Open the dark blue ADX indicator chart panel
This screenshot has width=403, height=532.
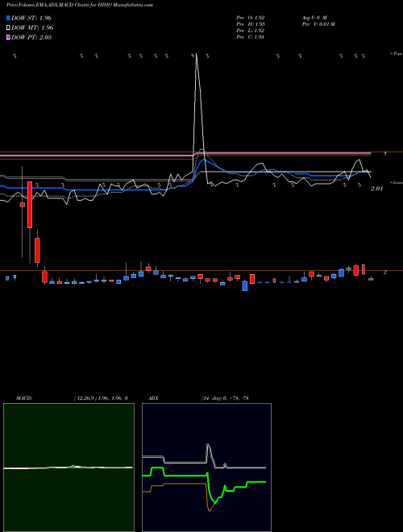tap(206, 468)
